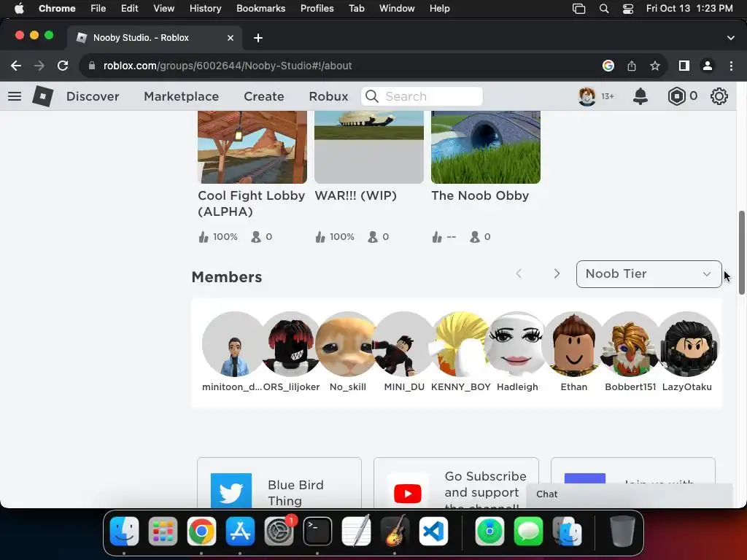
Task: Go to previous members page
Action: click(519, 274)
